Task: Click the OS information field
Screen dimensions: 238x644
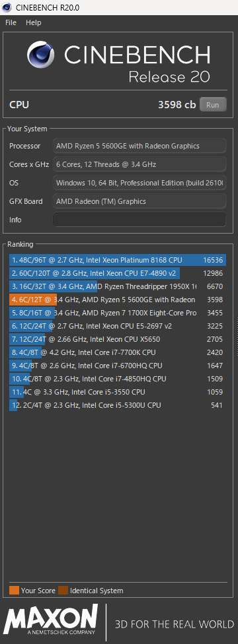Action: pos(139,183)
